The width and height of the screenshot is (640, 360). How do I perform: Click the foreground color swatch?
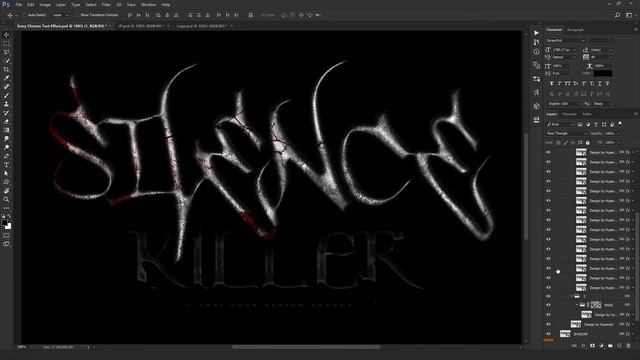[4, 223]
